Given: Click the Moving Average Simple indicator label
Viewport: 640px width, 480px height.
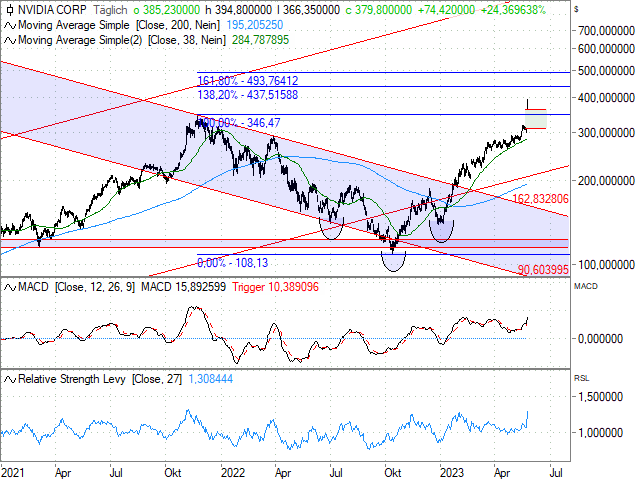Looking at the screenshot, I should tap(74, 25).
